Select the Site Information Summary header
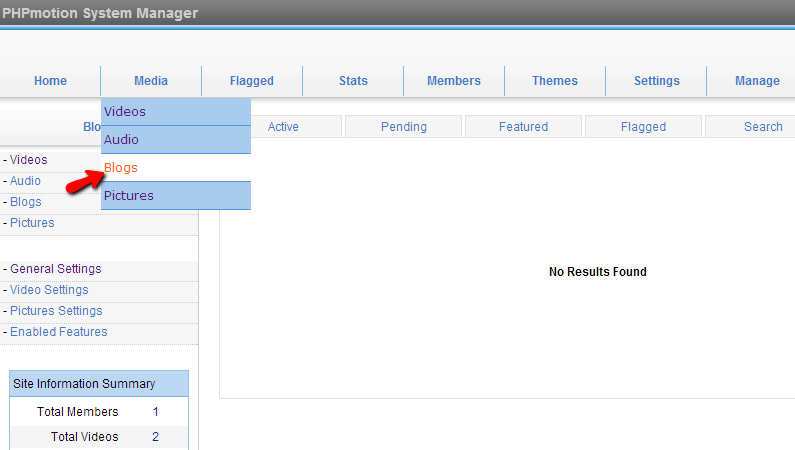 point(99,384)
